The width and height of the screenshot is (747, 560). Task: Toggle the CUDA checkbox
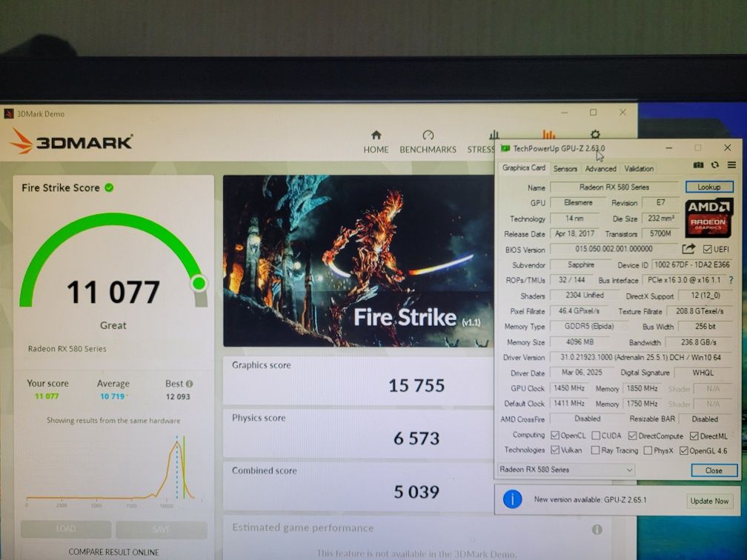(x=596, y=436)
